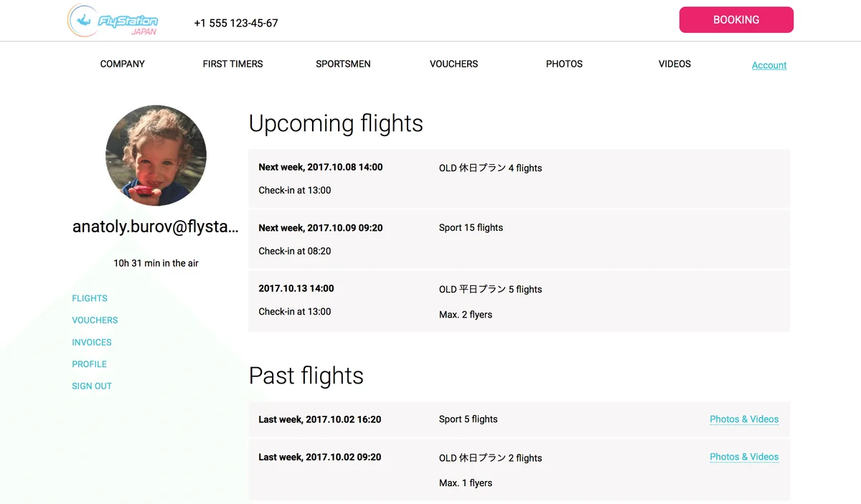The width and height of the screenshot is (861, 504).
Task: Open INVOICES in the sidebar
Action: (x=92, y=343)
